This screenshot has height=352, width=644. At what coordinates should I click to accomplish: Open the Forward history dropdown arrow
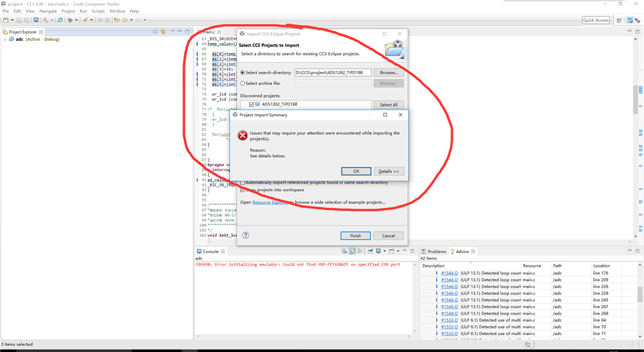pos(145,20)
